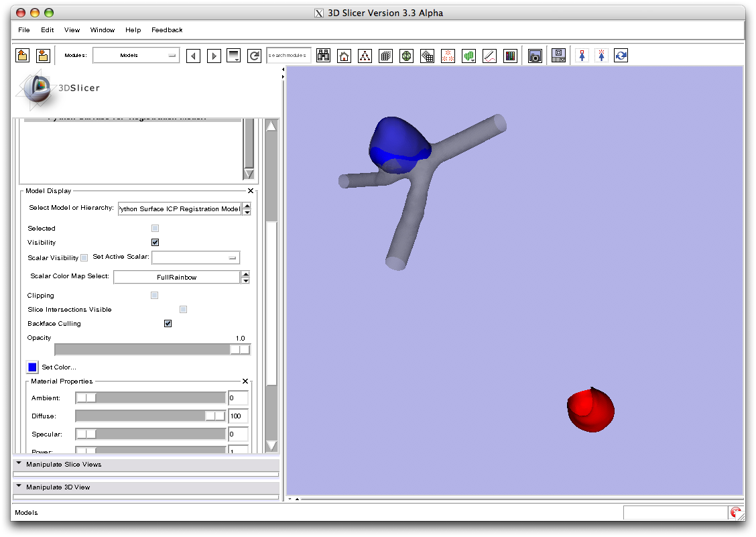
Task: Open the Feedback menu
Action: tap(167, 30)
